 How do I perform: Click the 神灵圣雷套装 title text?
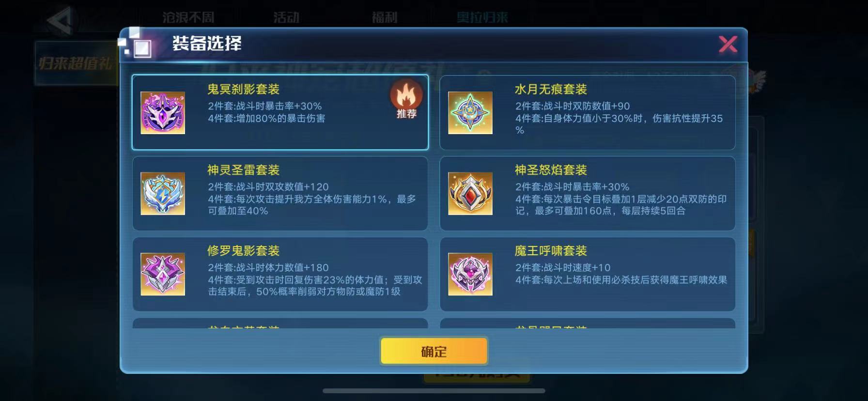coord(244,170)
